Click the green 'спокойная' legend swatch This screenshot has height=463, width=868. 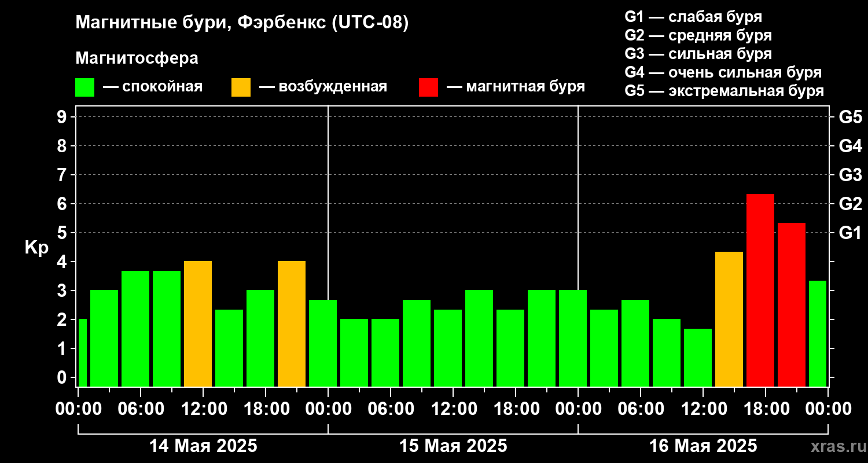(84, 87)
